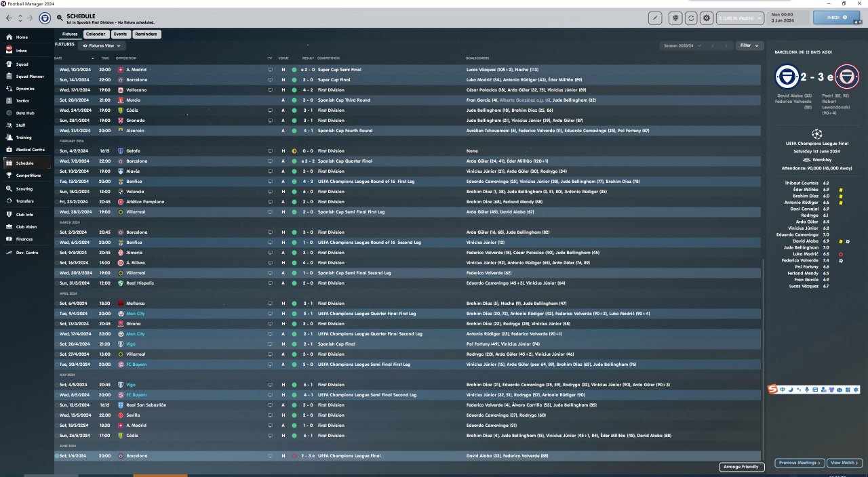The height and width of the screenshot is (477, 868).
Task: Click the Sogou S input method icon
Action: (x=772, y=388)
